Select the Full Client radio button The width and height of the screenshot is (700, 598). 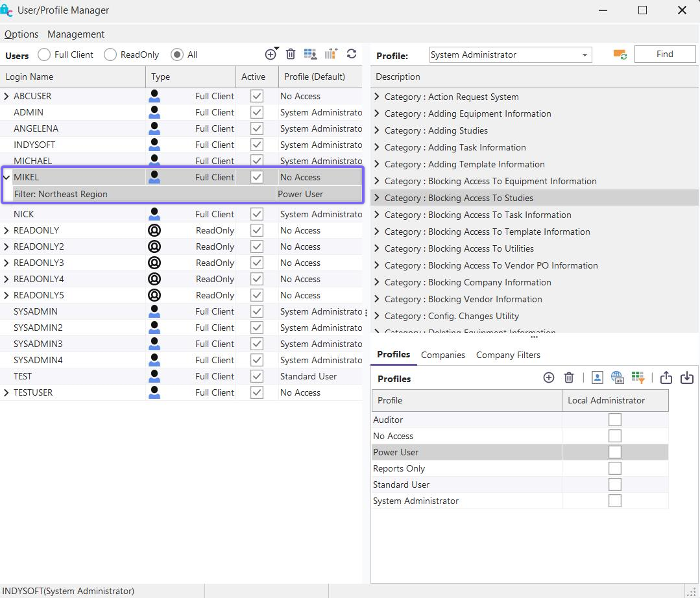point(44,54)
